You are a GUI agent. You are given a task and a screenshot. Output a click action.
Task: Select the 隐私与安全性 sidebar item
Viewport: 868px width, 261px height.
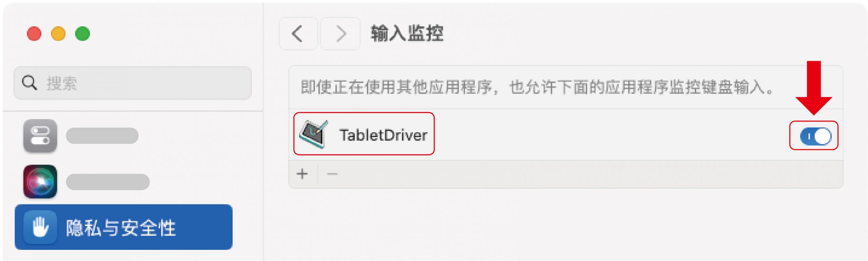pos(124,227)
